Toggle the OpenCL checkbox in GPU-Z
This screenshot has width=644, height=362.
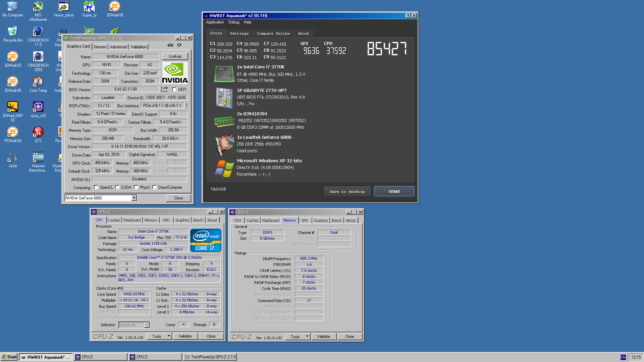click(96, 187)
